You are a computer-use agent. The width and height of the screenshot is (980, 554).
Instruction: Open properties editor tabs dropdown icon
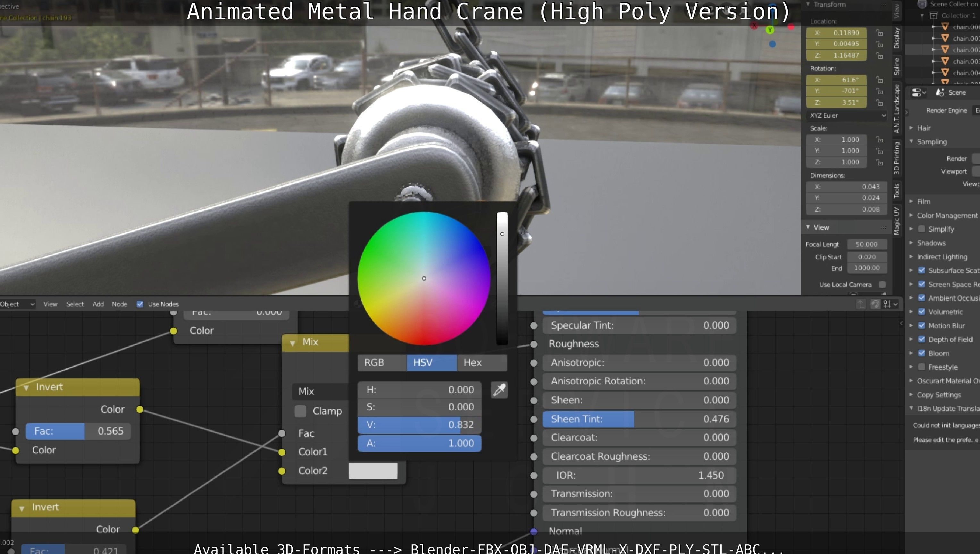coord(918,92)
